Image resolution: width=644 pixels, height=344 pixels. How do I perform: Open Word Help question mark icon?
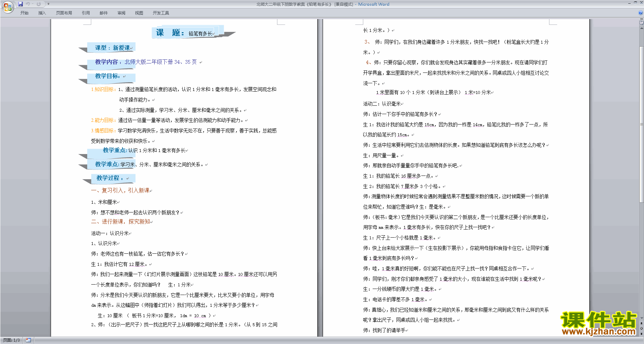tap(641, 13)
